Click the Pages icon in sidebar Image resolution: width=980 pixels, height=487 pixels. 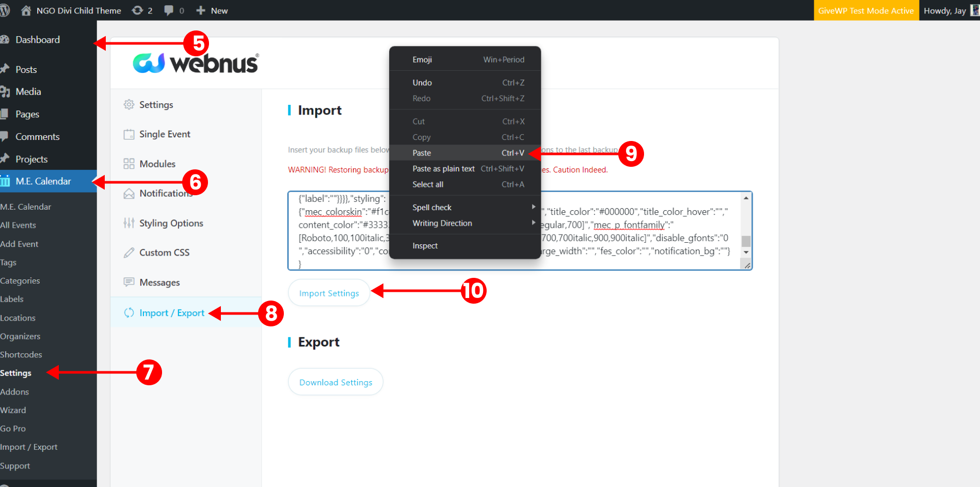coord(4,114)
